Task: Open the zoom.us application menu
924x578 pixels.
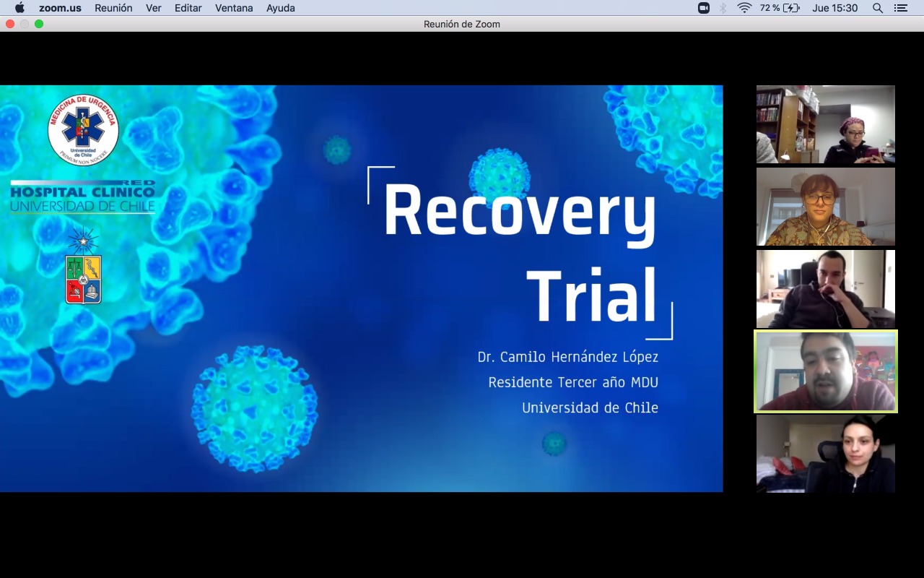Action: pos(60,8)
